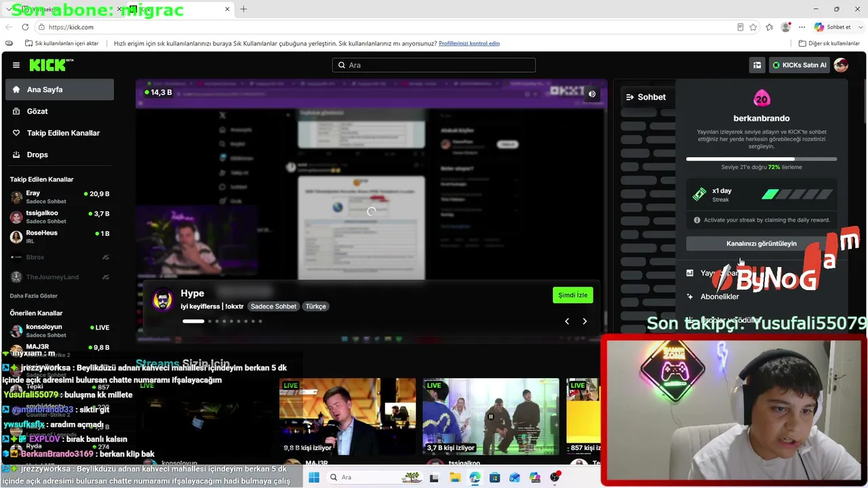The image size is (868, 488).
Task: Open Takip Edilen Kanallar page
Action: pos(60,133)
